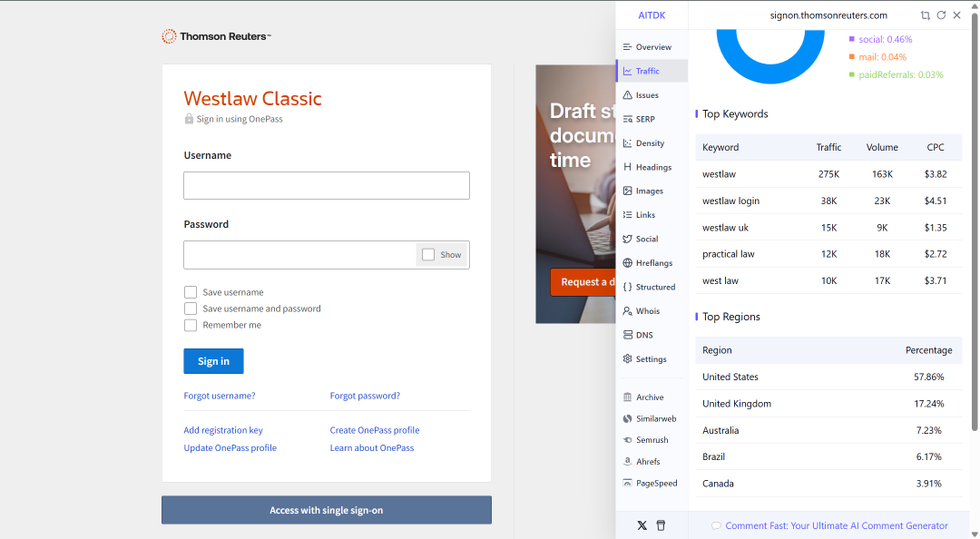
Task: Focus the Username input field
Action: 327,186
